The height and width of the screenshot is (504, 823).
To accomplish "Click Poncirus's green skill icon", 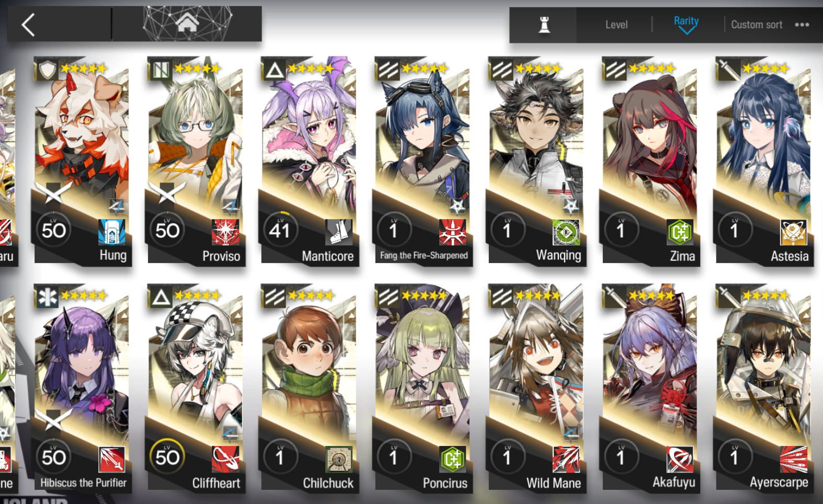I will pyautogui.click(x=452, y=459).
